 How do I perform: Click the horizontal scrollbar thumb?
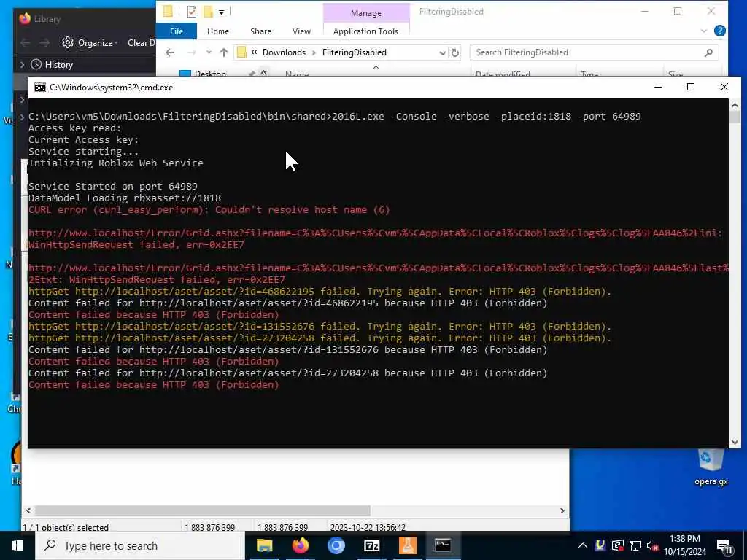coord(203,510)
